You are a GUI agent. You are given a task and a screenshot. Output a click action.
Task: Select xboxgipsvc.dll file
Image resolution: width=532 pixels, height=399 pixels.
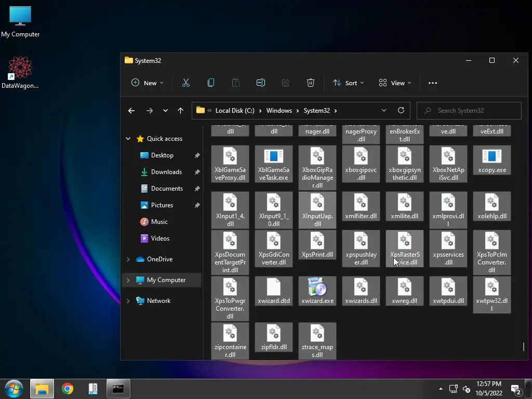361,164
